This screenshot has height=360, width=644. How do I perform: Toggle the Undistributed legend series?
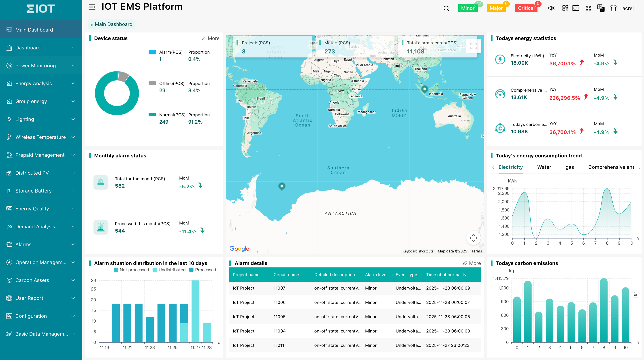pyautogui.click(x=169, y=270)
